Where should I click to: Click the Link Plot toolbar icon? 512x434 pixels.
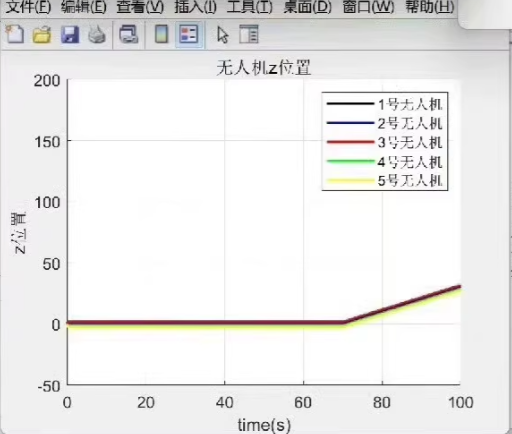coord(129,34)
